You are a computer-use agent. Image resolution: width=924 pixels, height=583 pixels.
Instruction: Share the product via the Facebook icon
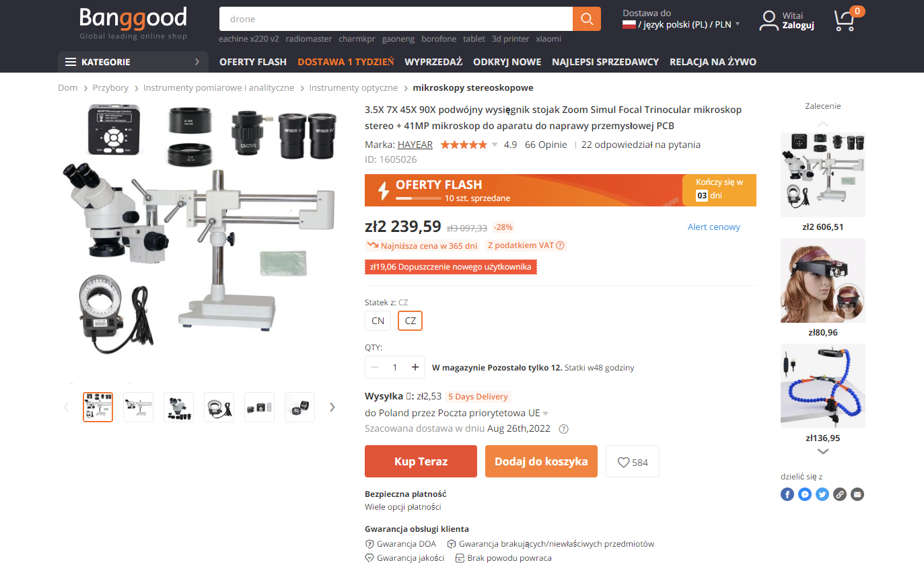click(x=787, y=494)
